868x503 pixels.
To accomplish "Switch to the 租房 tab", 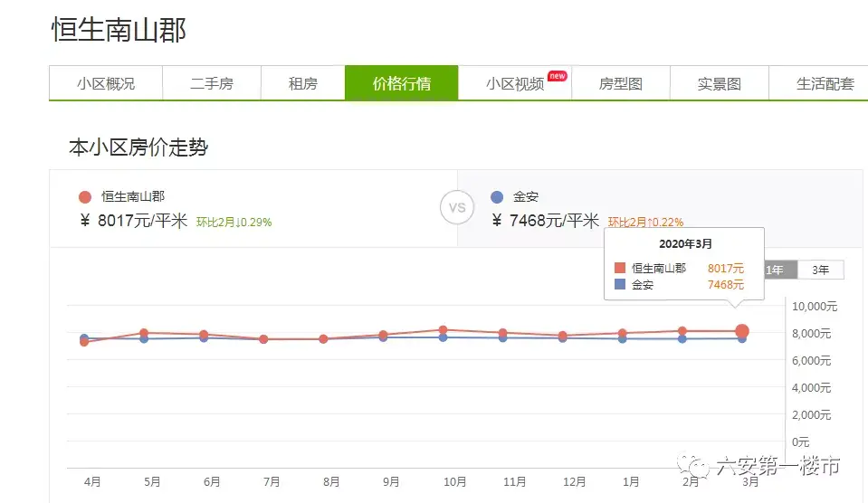I will tap(303, 84).
